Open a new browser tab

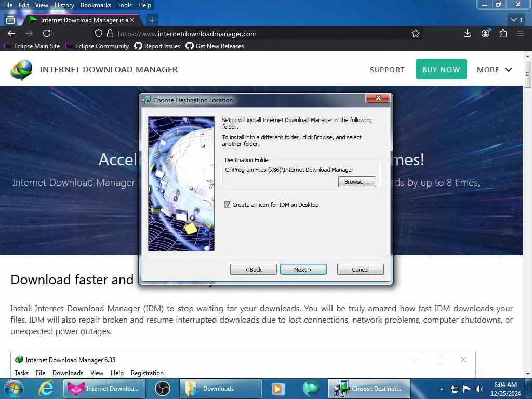coord(152,20)
